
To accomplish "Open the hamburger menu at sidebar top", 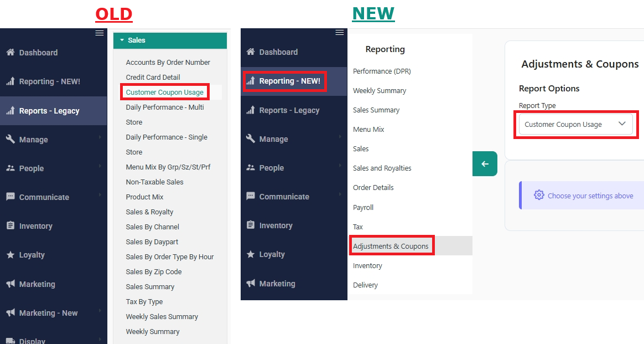I will point(100,33).
